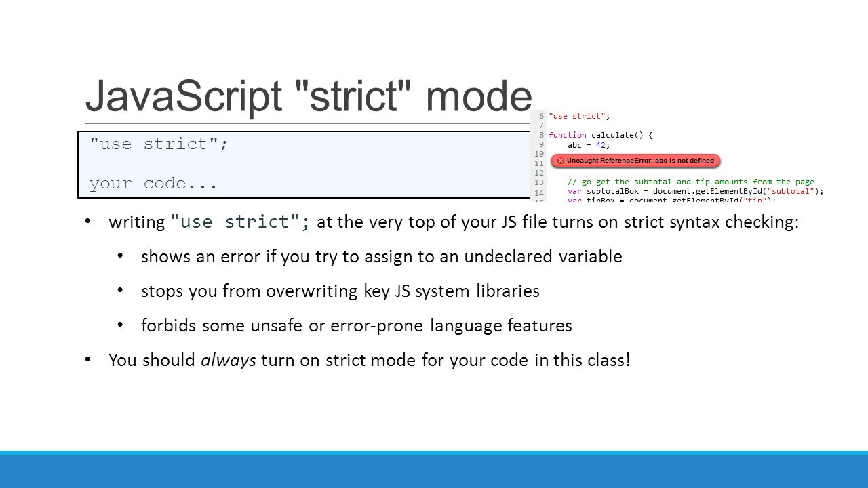Select the "use strict"; line in the code box
Screen dimensions: 868x488
point(159,144)
